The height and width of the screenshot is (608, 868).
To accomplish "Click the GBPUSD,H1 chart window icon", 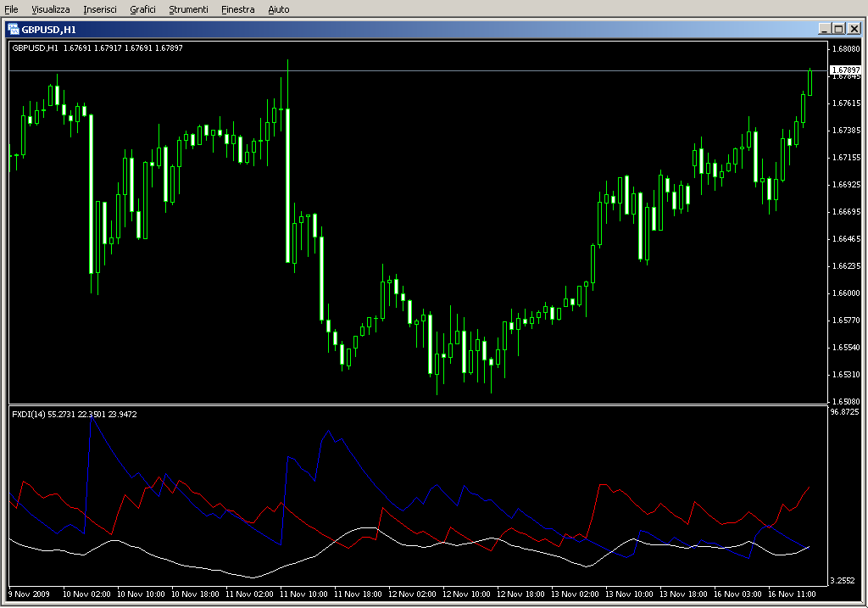I will click(14, 30).
